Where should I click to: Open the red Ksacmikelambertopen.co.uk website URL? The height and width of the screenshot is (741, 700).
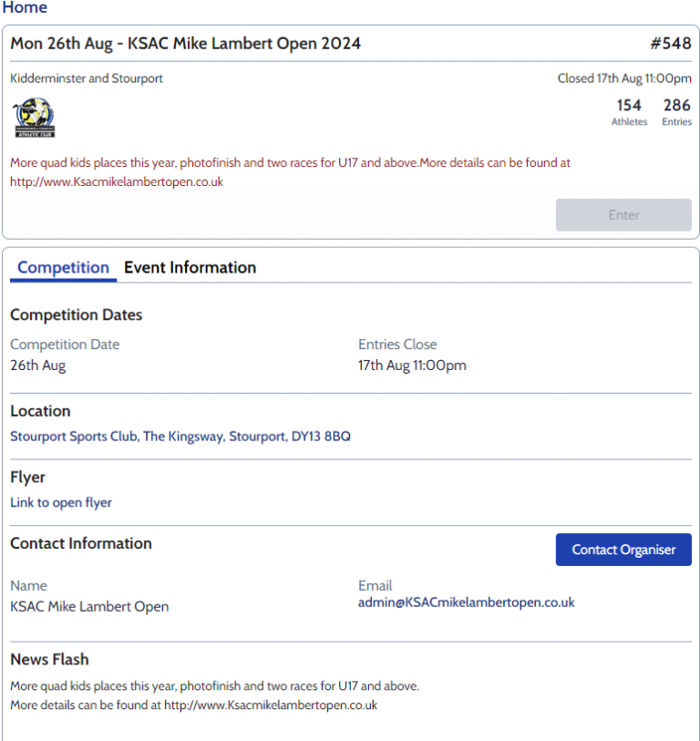click(117, 181)
